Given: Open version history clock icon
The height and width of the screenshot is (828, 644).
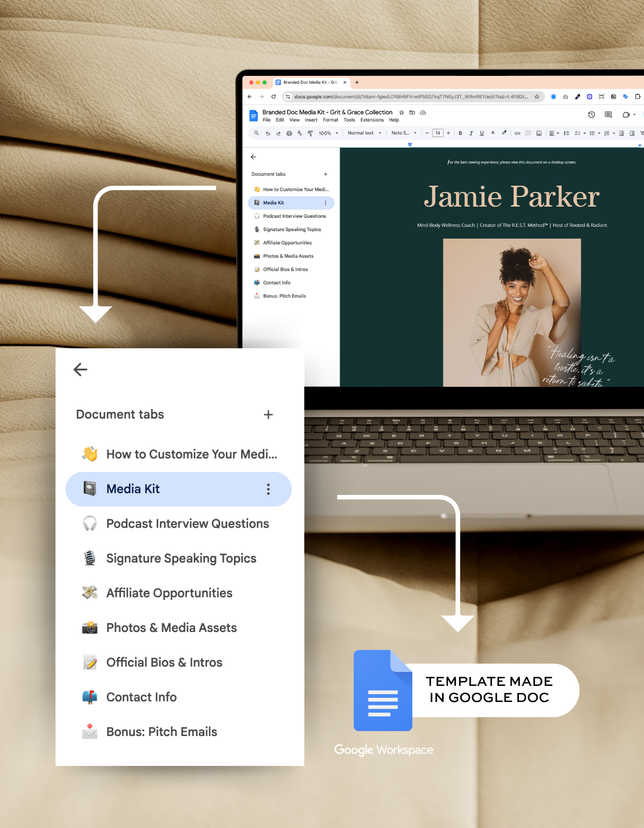Looking at the screenshot, I should pyautogui.click(x=592, y=115).
